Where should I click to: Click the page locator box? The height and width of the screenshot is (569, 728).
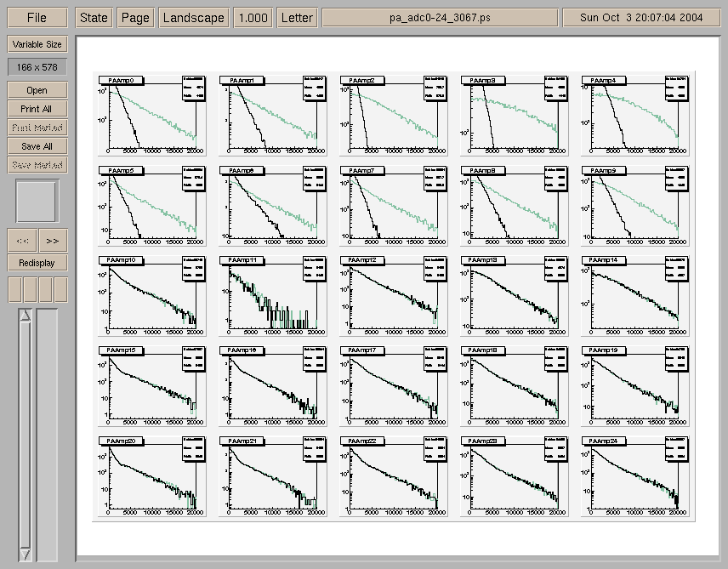click(x=37, y=201)
